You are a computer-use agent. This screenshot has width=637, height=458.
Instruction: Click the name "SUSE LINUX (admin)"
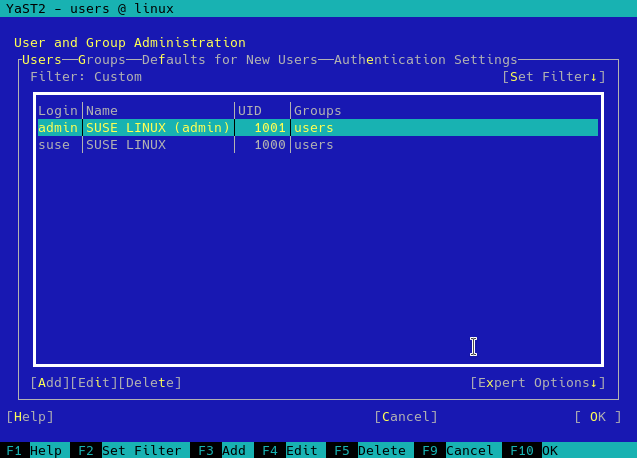tap(158, 128)
